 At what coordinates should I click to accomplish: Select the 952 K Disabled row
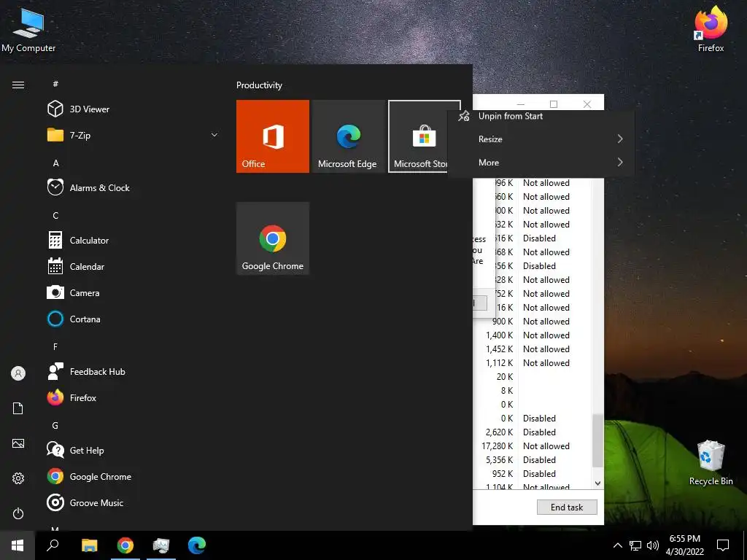(x=533, y=474)
